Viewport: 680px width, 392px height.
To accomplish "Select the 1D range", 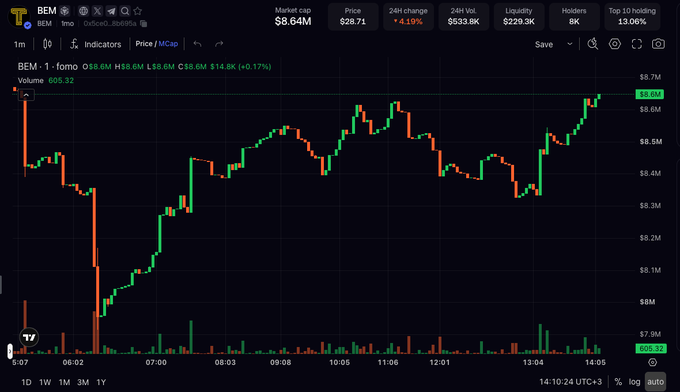I will [x=26, y=382].
